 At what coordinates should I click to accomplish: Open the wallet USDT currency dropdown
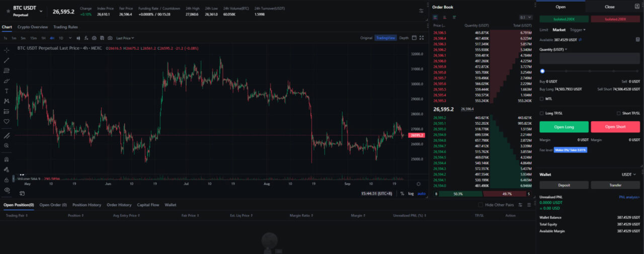point(629,175)
